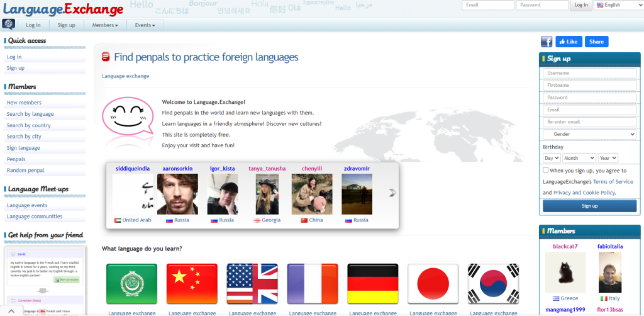Click the Facebook logo icon
The width and height of the screenshot is (644, 316).
(x=547, y=42)
